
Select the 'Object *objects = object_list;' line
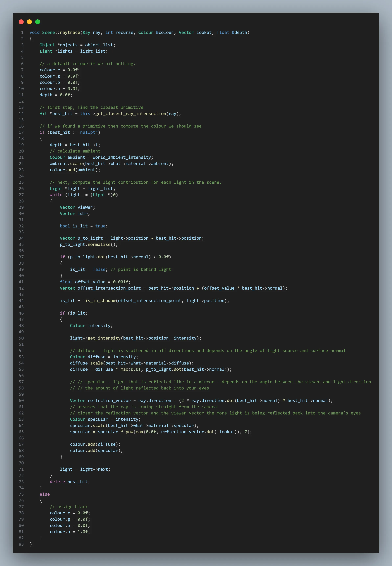pos(77,45)
